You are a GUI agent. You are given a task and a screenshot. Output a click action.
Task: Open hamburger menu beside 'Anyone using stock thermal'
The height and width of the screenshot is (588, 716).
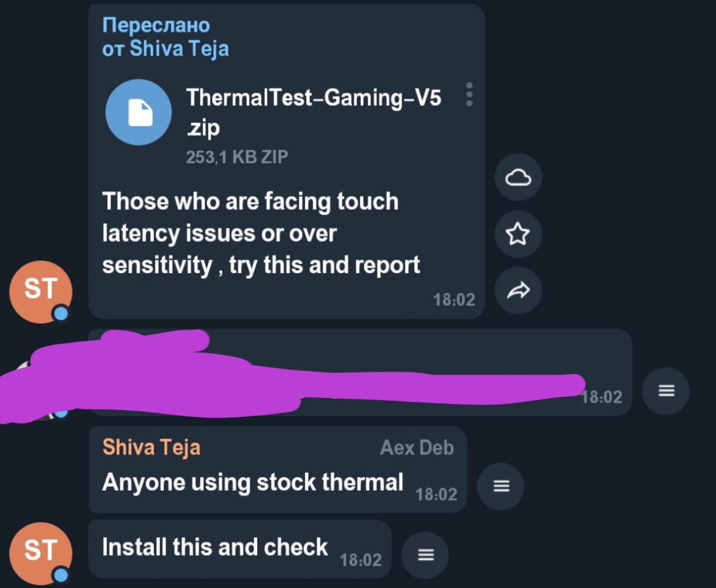click(501, 486)
